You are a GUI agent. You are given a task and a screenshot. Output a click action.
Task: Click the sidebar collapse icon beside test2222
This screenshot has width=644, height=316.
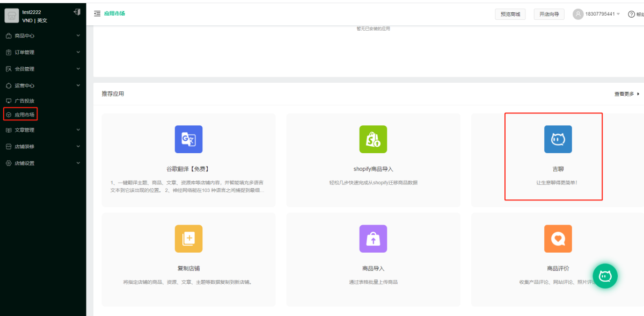[77, 12]
